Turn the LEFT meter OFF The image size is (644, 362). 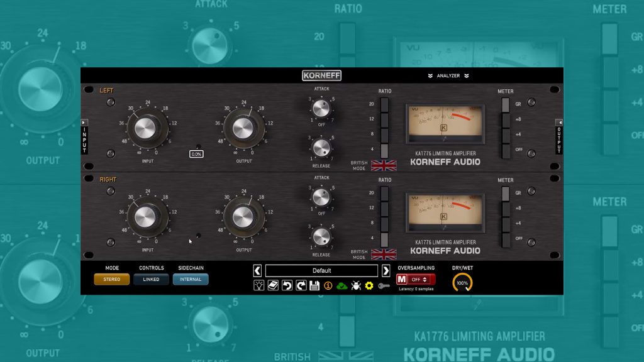click(506, 150)
